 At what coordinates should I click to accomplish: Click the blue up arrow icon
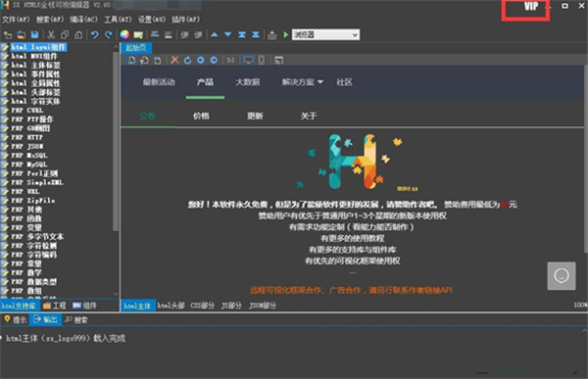click(x=214, y=35)
